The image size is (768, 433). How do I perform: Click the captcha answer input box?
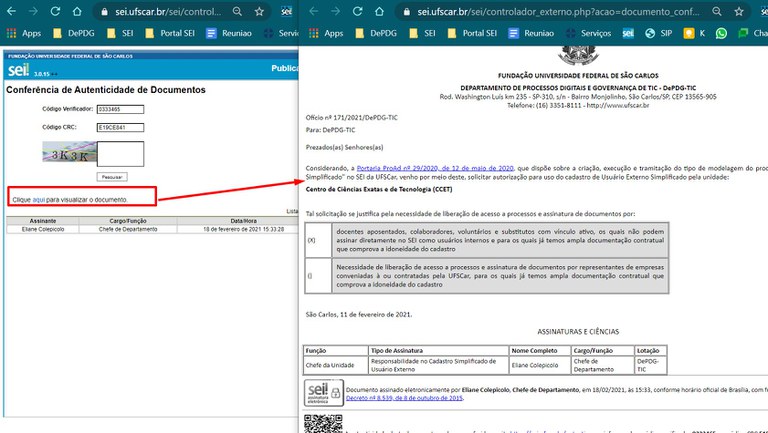click(120, 154)
